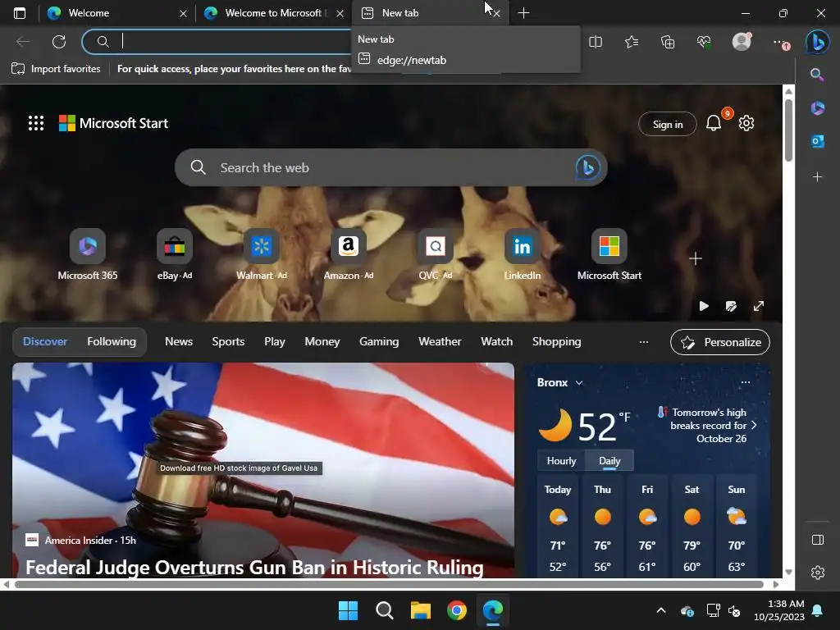The width and height of the screenshot is (840, 630).
Task: Open the notifications bell
Action: click(x=714, y=124)
